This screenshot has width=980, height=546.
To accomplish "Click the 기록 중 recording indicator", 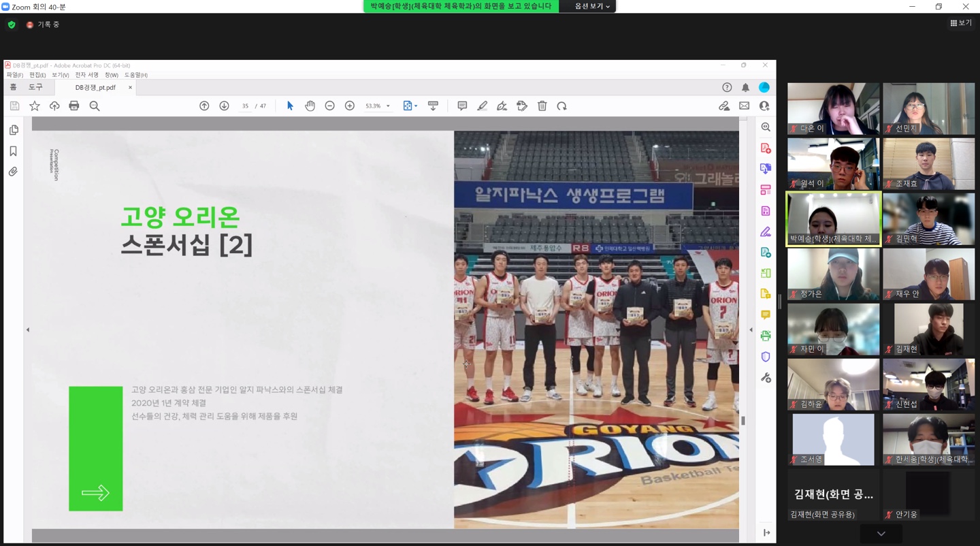I will point(43,25).
